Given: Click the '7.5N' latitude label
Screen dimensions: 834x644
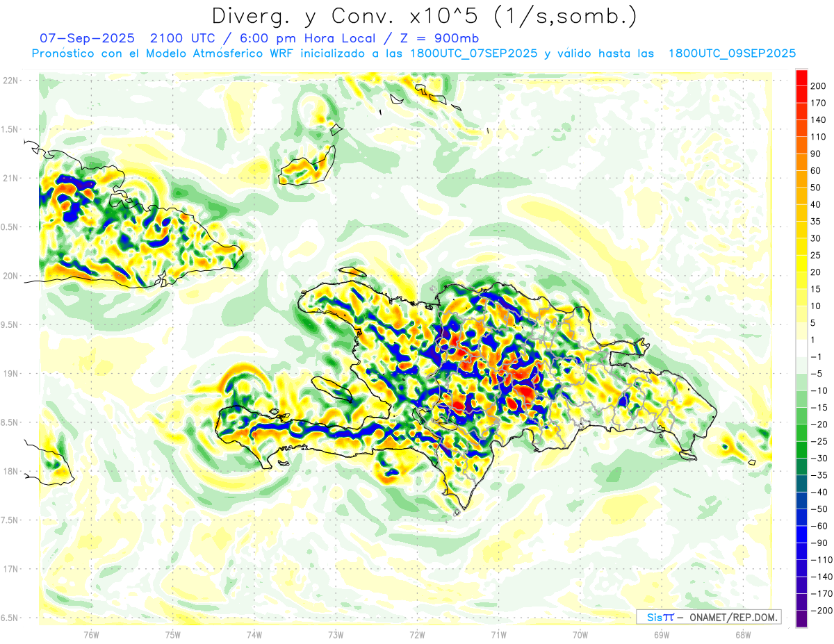Looking at the screenshot, I should pyautogui.click(x=9, y=520).
